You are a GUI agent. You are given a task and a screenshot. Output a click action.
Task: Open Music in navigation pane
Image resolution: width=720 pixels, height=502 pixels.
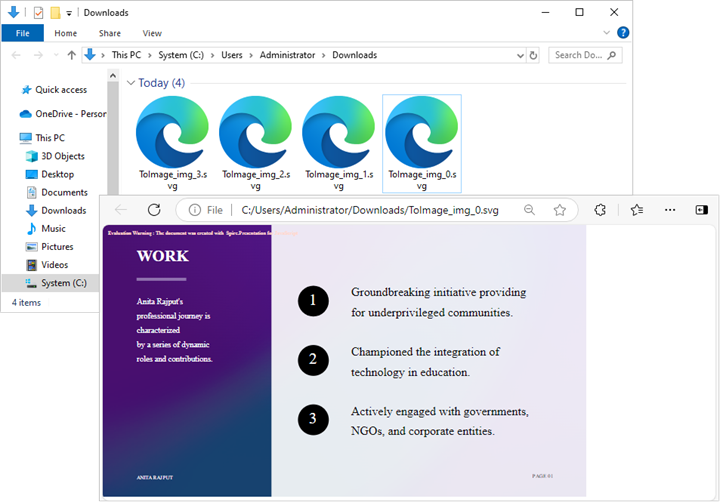click(x=46, y=229)
